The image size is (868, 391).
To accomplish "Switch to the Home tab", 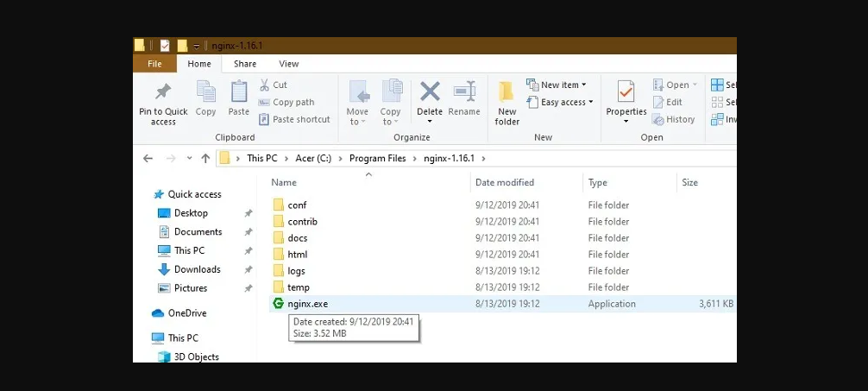I will pos(199,64).
